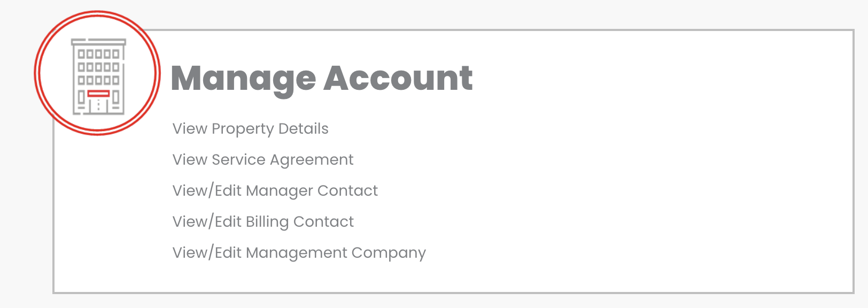868x308 pixels.
Task: Select the red circular badge around the building
Action: click(x=97, y=73)
